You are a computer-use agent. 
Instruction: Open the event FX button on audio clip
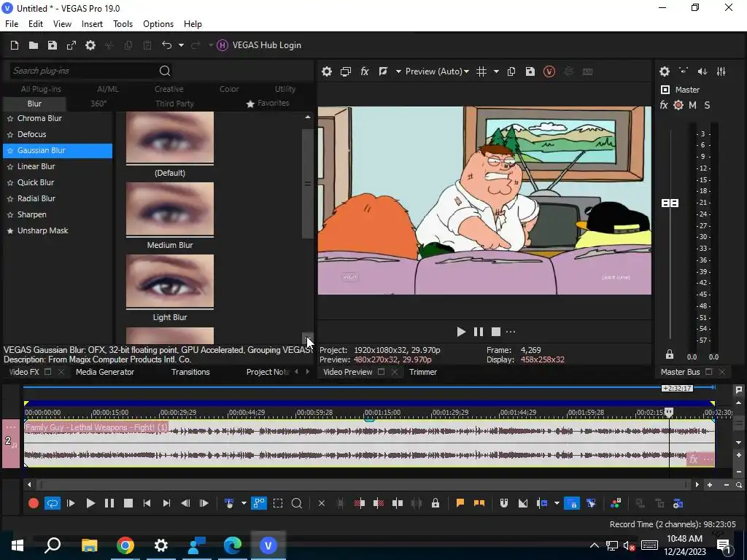(694, 459)
